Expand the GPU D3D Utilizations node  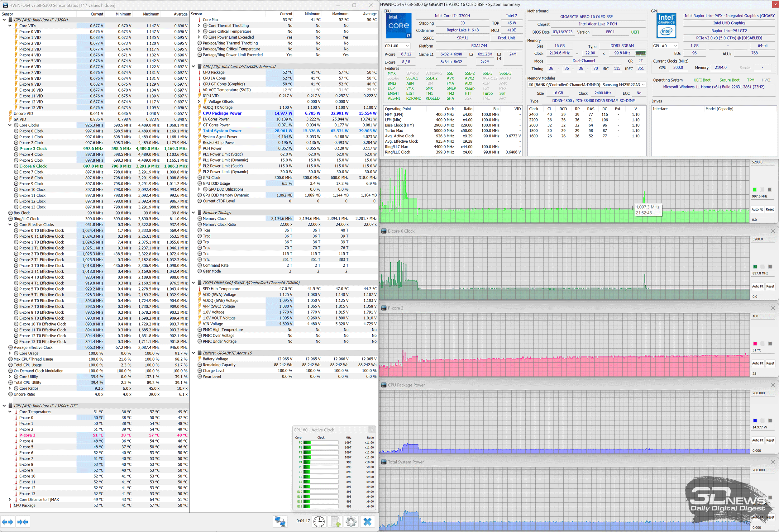point(199,189)
